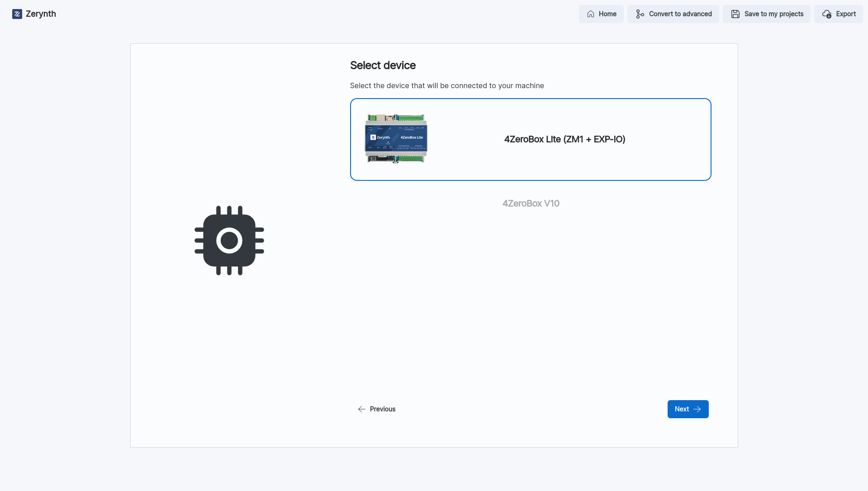Screen dimensions: 868x491
Task: Click the branch icon in Convert to advanced
Action: (640, 14)
